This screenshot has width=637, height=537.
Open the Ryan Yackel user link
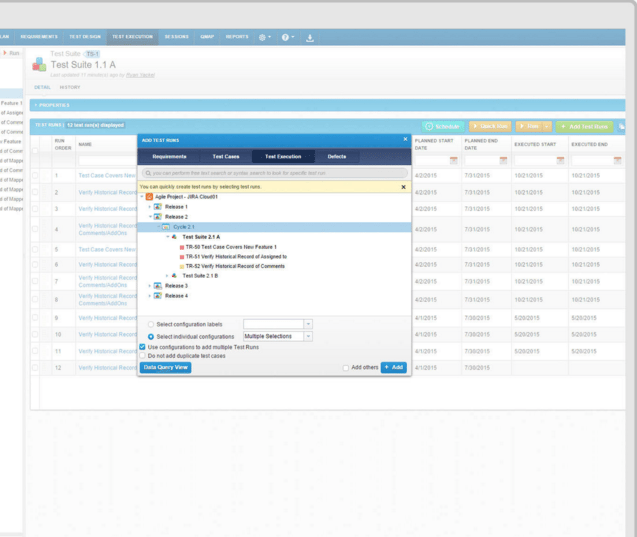click(140, 75)
